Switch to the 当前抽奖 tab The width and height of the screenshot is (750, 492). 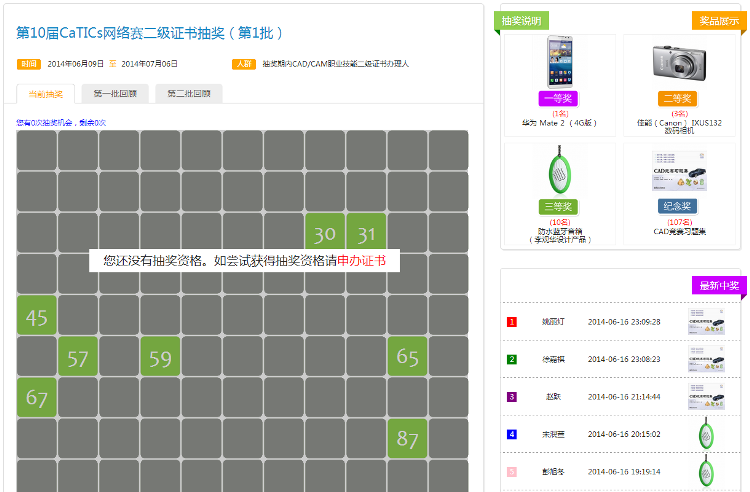(45, 94)
